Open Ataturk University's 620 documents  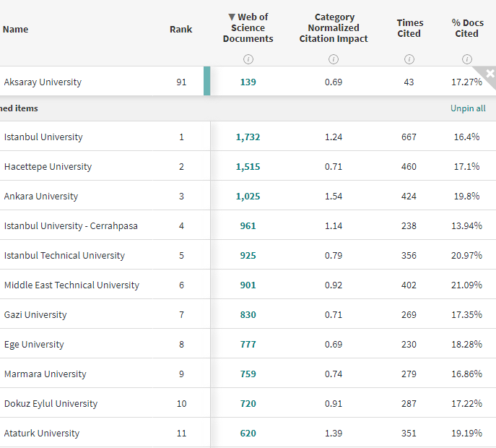click(248, 434)
